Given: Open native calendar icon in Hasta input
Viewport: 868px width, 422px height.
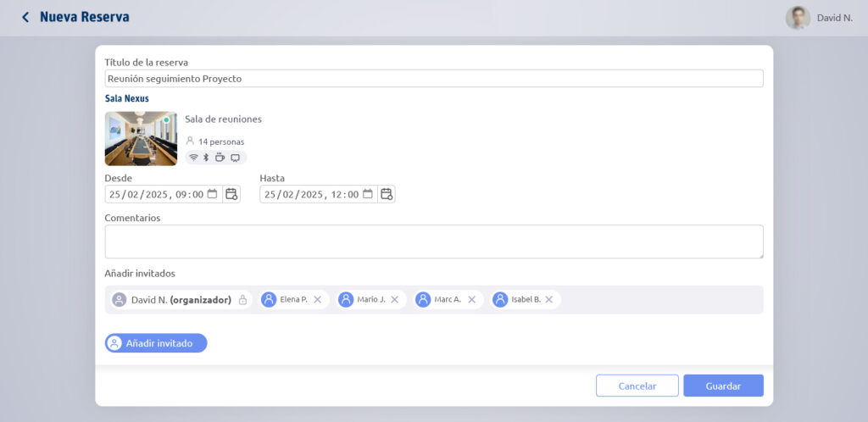Looking at the screenshot, I should click(x=368, y=194).
